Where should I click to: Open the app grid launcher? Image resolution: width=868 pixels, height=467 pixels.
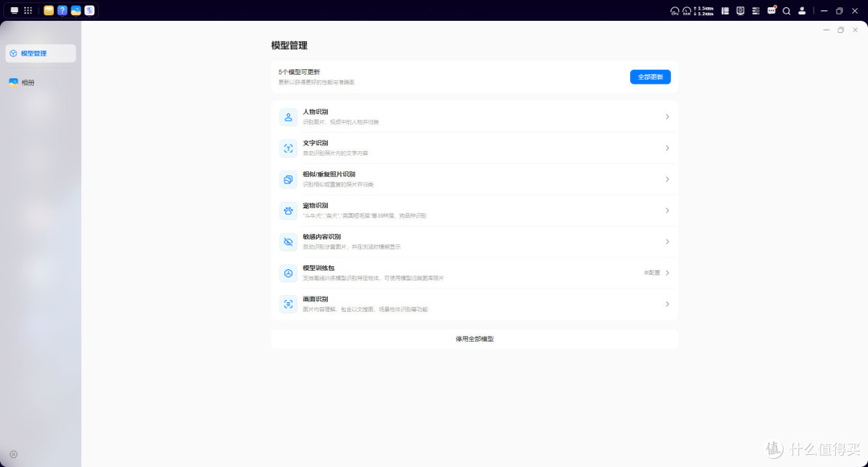tap(27, 10)
